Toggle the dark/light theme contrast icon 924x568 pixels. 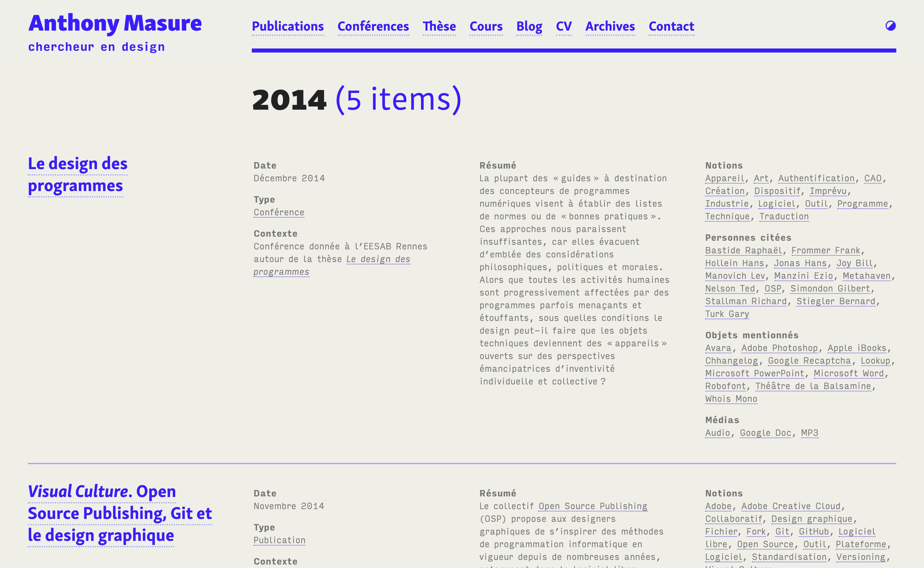click(x=890, y=26)
